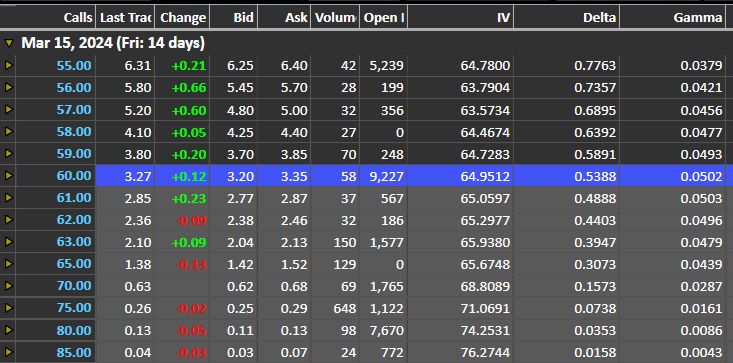Sort by the Gamma column header
Screen dimensions: 733x363
[673, 17]
